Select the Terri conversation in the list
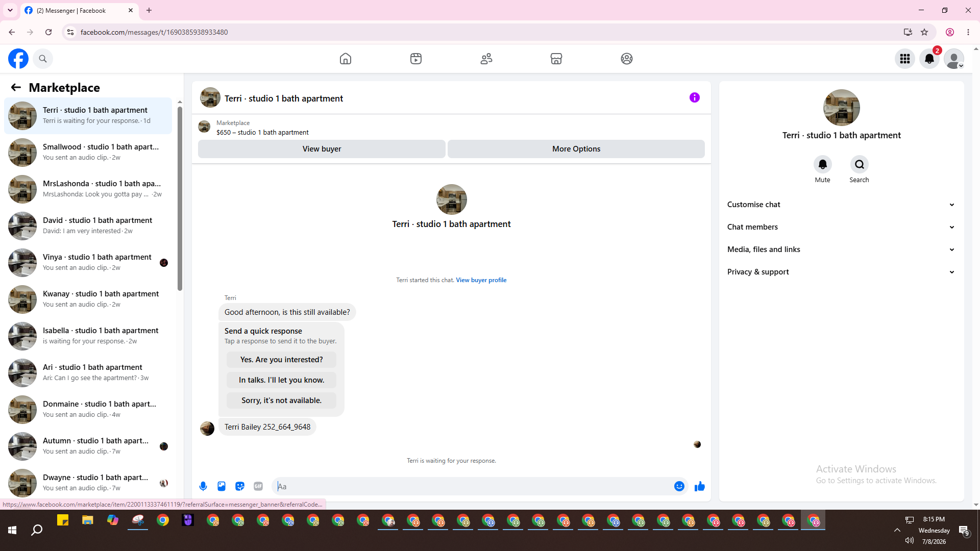 pos(88,116)
